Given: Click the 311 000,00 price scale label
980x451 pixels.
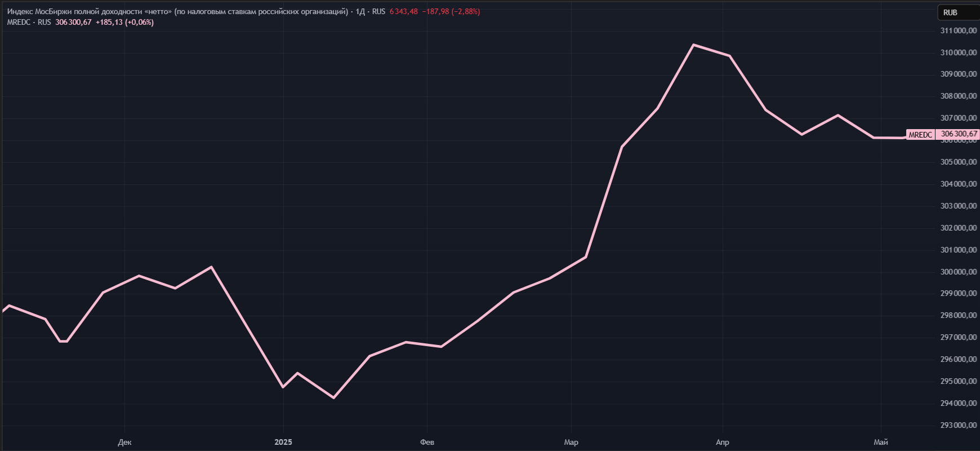Looking at the screenshot, I should pyautogui.click(x=959, y=30).
